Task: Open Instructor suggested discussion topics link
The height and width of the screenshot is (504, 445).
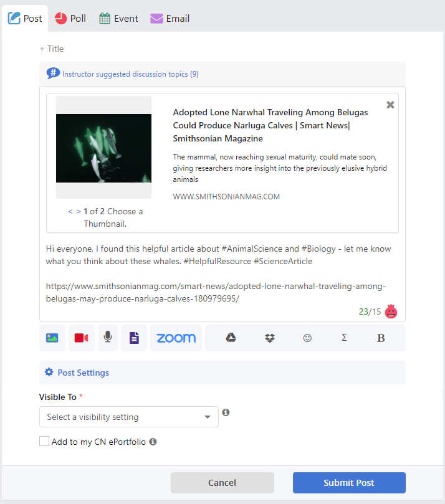Action: click(x=130, y=74)
